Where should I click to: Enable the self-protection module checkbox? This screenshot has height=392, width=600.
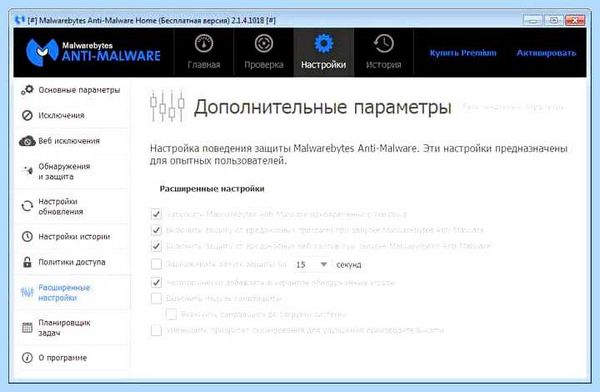click(x=156, y=298)
